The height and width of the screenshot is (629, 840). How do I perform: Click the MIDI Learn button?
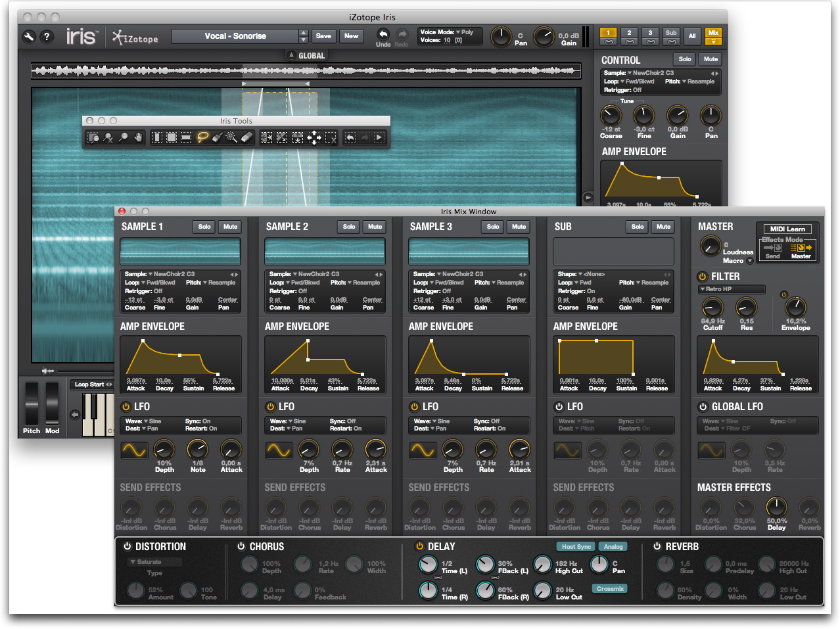[787, 229]
